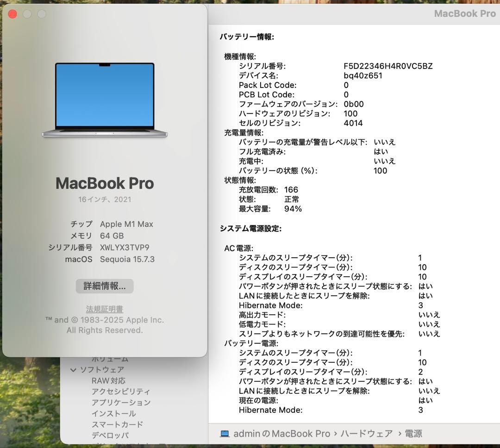500x448 pixels.
Task: Select スマートカード in the sidebar
Action: pyautogui.click(x=117, y=424)
